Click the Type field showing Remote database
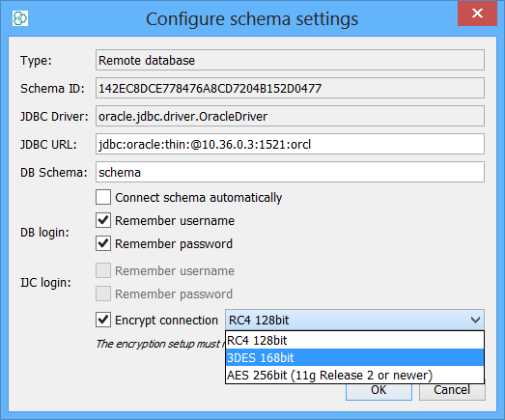 tap(290, 60)
